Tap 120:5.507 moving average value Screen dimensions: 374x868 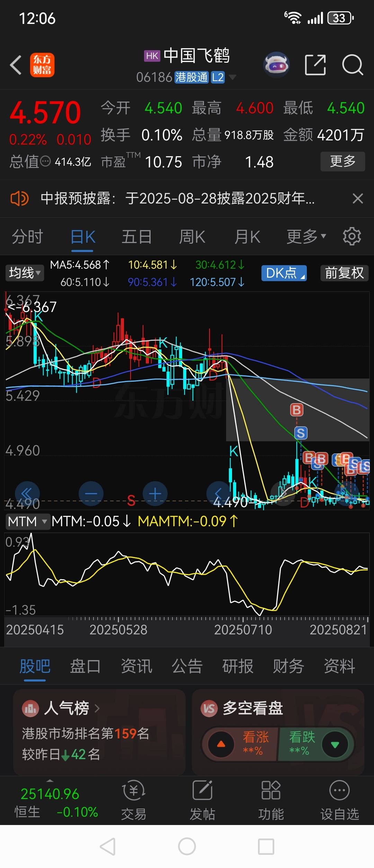pos(217,282)
